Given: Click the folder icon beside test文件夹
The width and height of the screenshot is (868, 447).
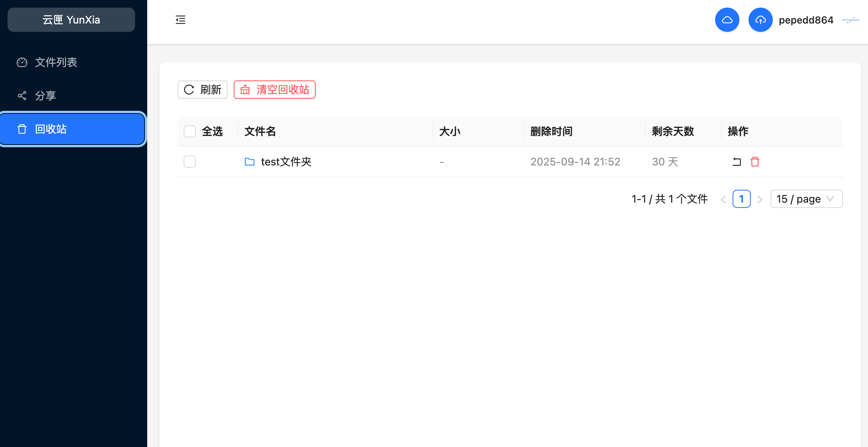Looking at the screenshot, I should pyautogui.click(x=250, y=162).
